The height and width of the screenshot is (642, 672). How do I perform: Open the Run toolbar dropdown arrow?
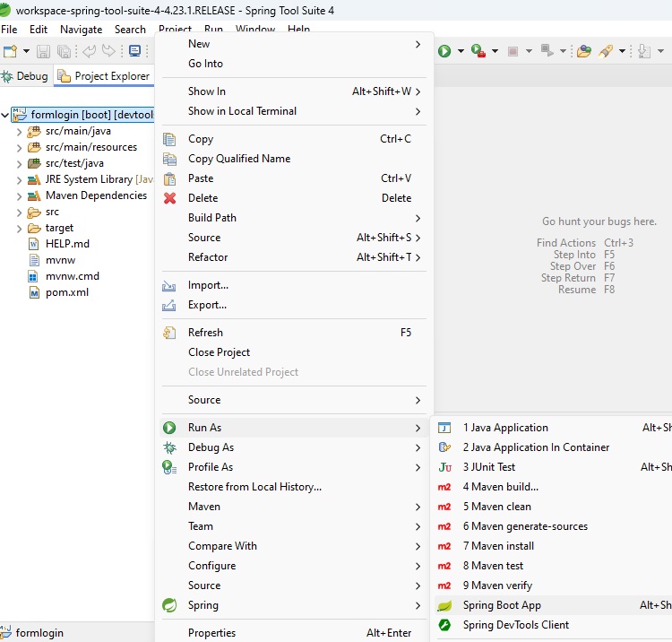(x=461, y=51)
